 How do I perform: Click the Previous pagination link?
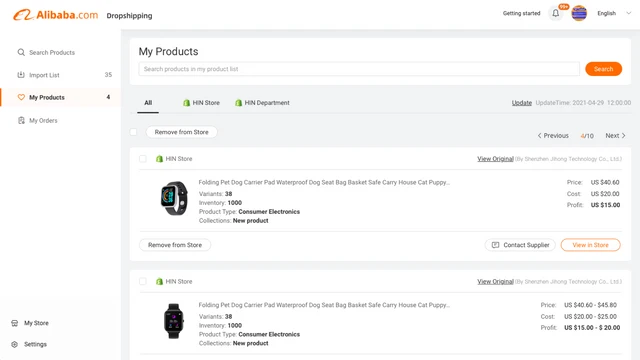[553, 136]
